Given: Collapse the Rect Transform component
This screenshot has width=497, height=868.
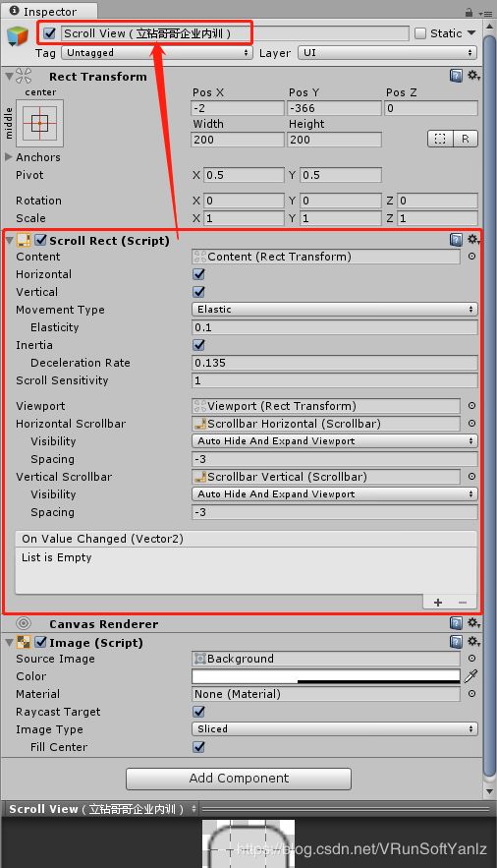Looking at the screenshot, I should coord(10,76).
